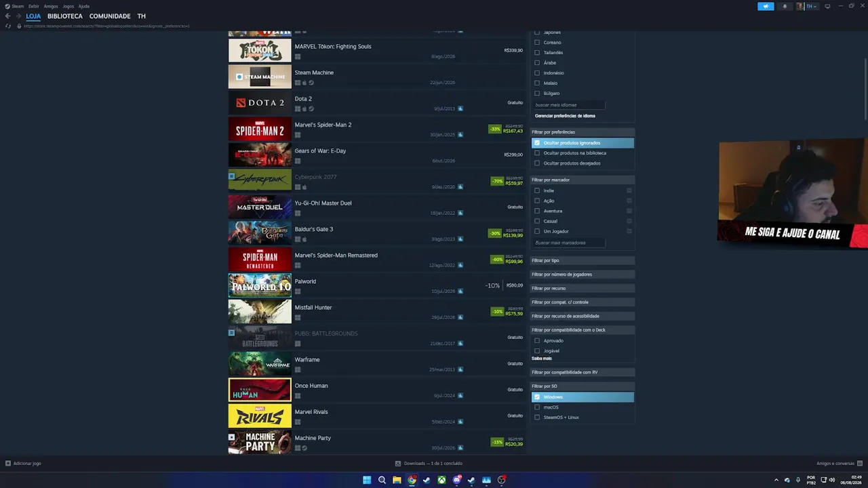Switch to the BIBLIOTECA tab
The height and width of the screenshot is (488, 868).
point(65,16)
